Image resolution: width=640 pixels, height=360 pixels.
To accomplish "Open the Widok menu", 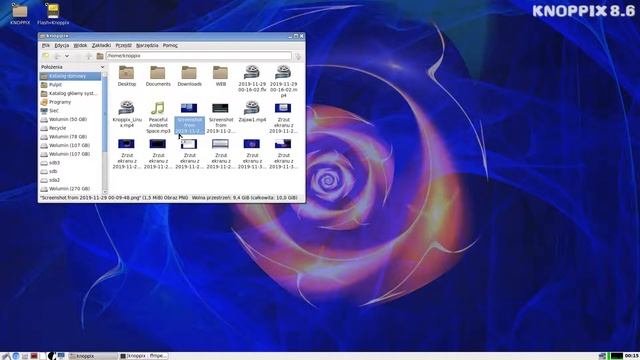I will tap(80, 45).
